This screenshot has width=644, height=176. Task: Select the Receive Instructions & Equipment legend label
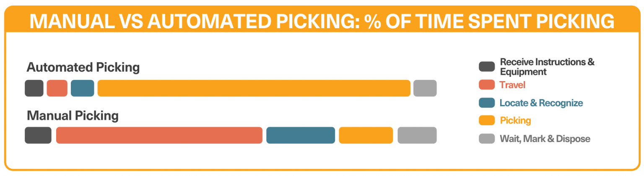[547, 67]
